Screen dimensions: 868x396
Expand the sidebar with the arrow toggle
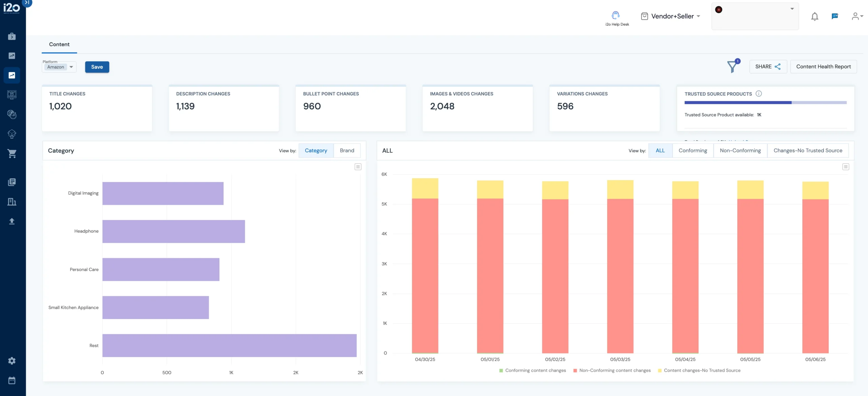(x=27, y=2)
